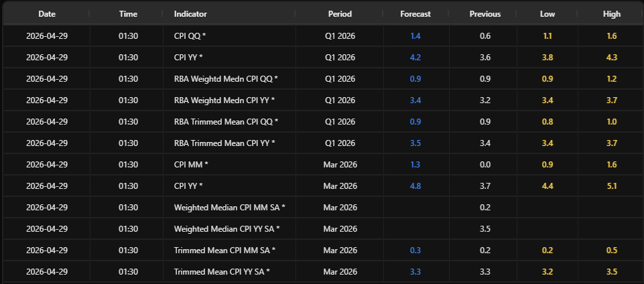Click high value 4.3
Viewport: 644px width, 284px height.
tap(612, 58)
